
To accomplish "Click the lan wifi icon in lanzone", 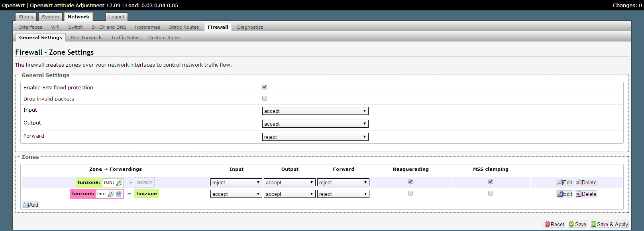I will [x=119, y=193].
